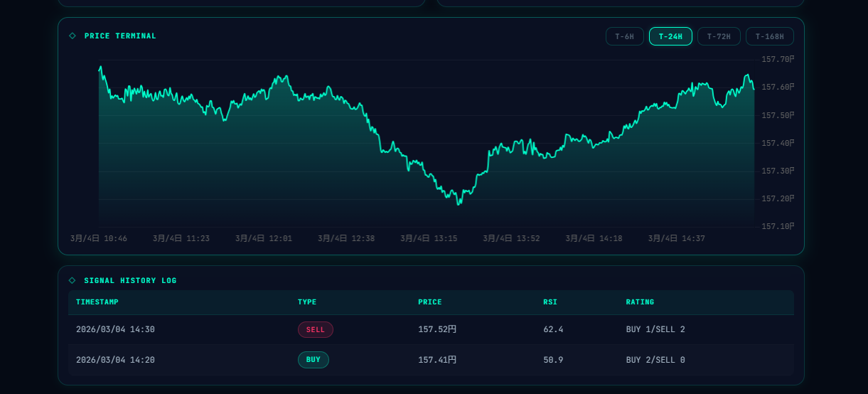Click the SELL signal badge
Screen dimensions: 868x394
point(315,330)
